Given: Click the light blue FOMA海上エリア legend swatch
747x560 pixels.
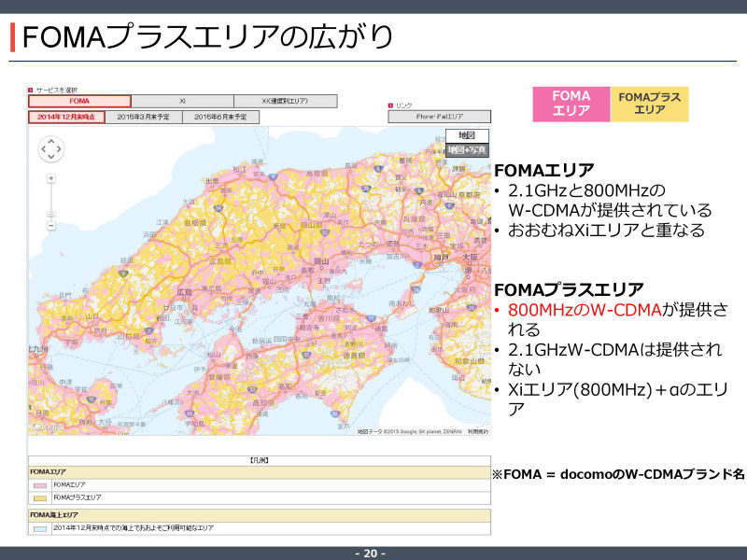Looking at the screenshot, I should (40, 528).
